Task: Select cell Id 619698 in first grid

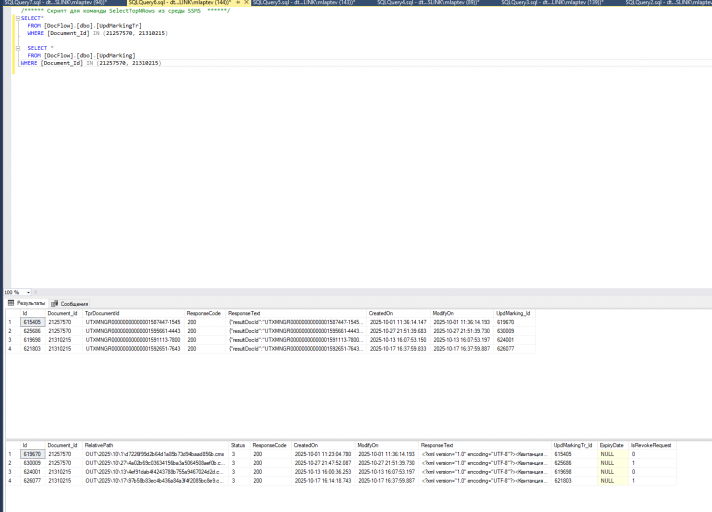Action: coord(33,340)
